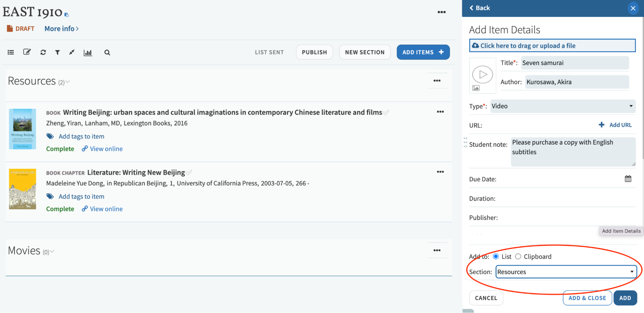644x313 pixels.
Task: Follow View online for Writing Beijing
Action: [x=106, y=148]
